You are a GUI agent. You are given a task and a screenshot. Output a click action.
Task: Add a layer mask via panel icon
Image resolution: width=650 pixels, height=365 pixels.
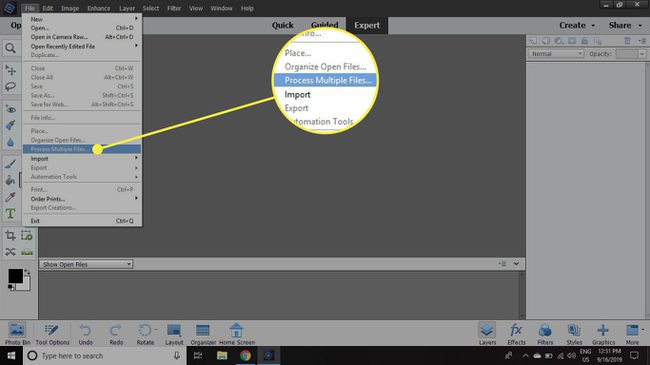coord(572,41)
